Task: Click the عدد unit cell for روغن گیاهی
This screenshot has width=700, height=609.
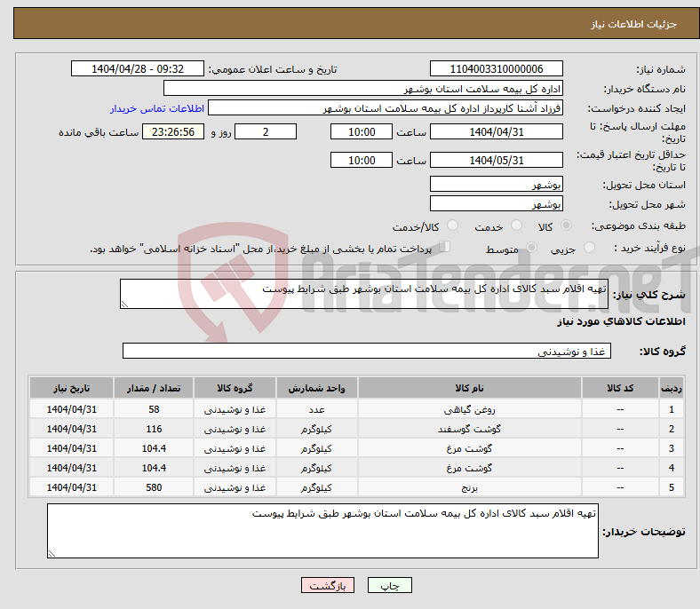Action: coord(316,409)
